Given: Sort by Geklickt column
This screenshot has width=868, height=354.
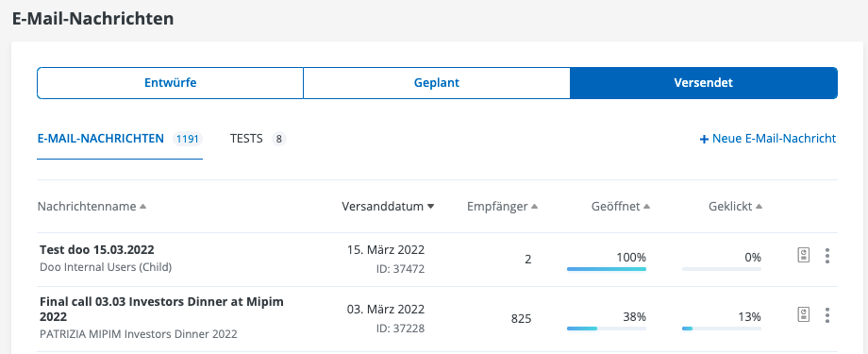Looking at the screenshot, I should click(x=736, y=206).
